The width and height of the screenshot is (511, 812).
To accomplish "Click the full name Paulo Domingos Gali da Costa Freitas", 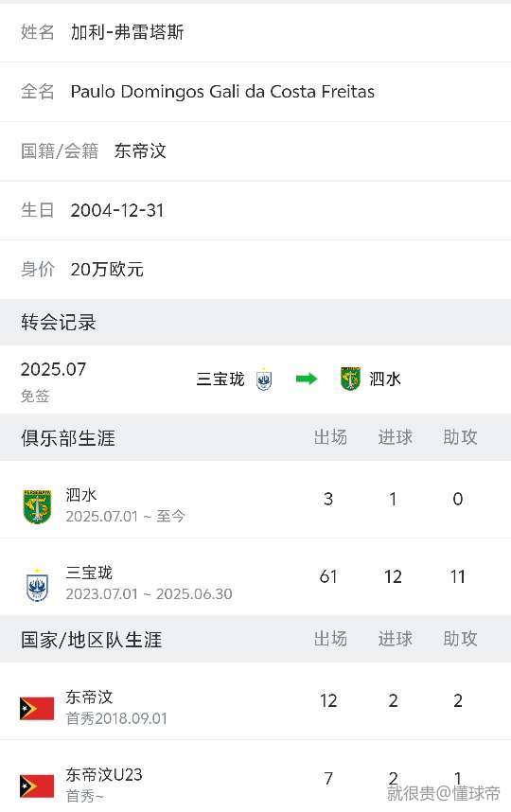I will (222, 91).
